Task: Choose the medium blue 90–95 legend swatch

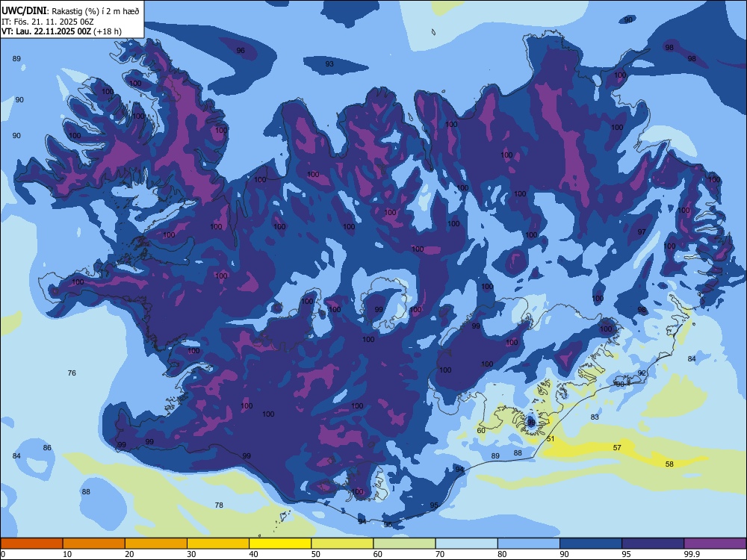Action: point(591,544)
